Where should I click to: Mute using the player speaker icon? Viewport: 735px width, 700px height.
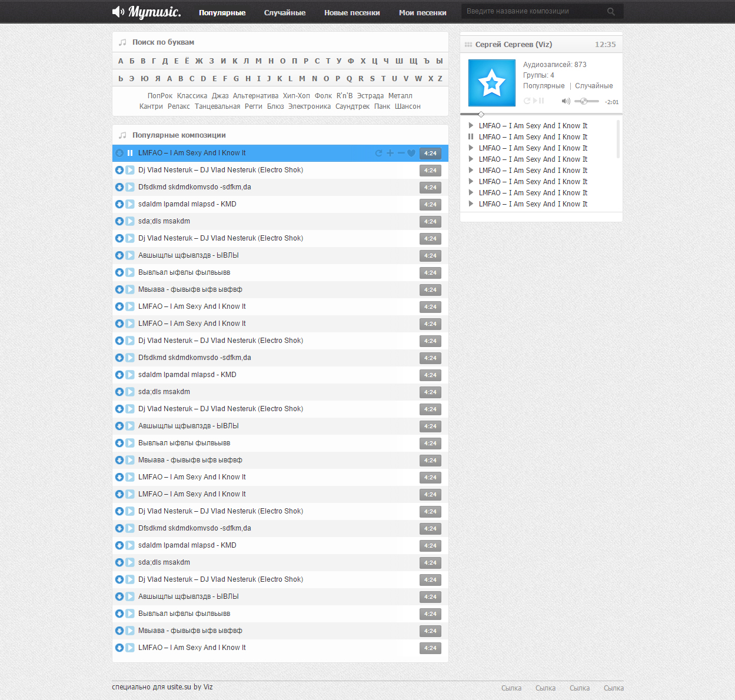(566, 101)
